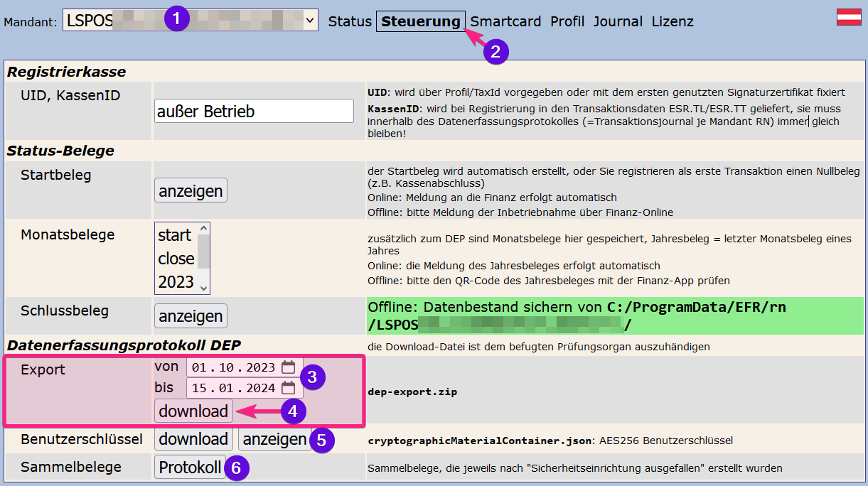The width and height of the screenshot is (868, 486).
Task: Click the 'bis' export date field
Action: tap(245, 388)
